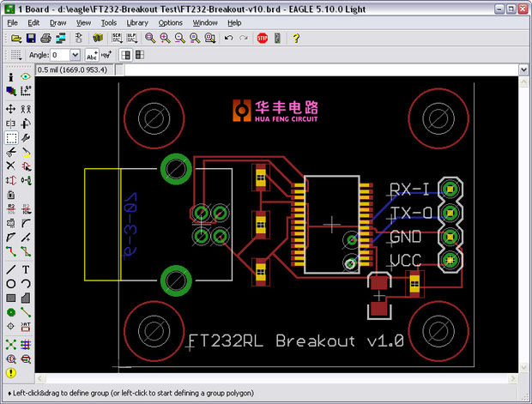Open the command line history dropdown
Image resolution: width=532 pixels, height=404 pixels.
tap(523, 70)
